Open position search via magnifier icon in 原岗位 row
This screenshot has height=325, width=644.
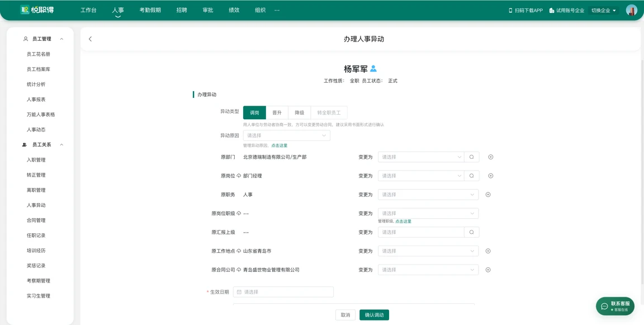tap(471, 176)
